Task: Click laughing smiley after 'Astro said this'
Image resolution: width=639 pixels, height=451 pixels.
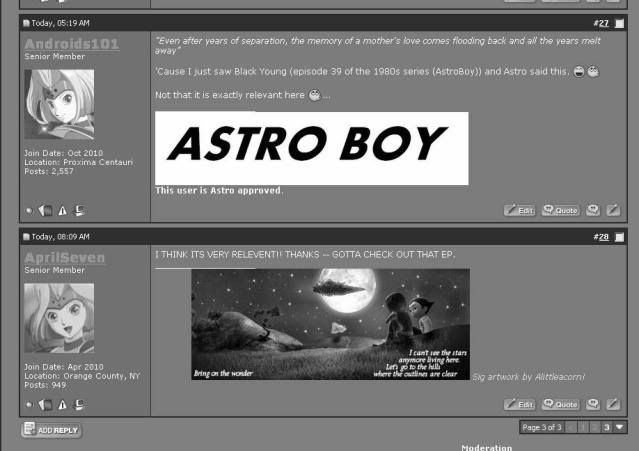Action: 579,72
